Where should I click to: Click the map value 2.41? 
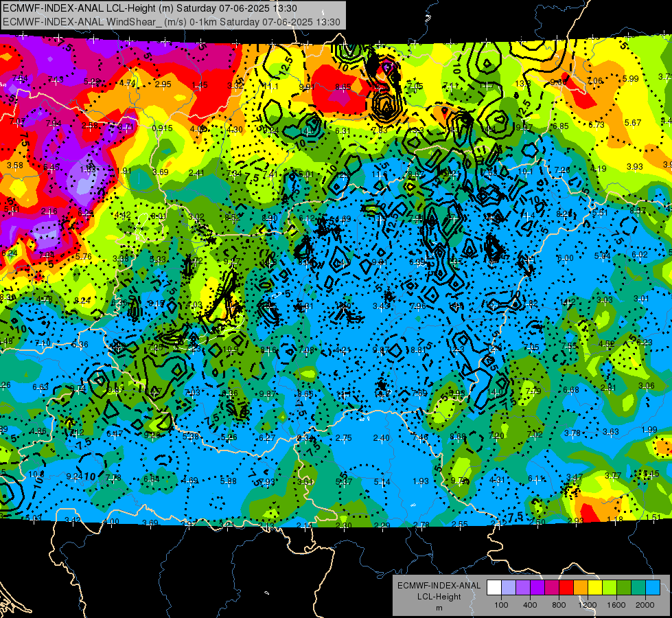click(x=196, y=173)
